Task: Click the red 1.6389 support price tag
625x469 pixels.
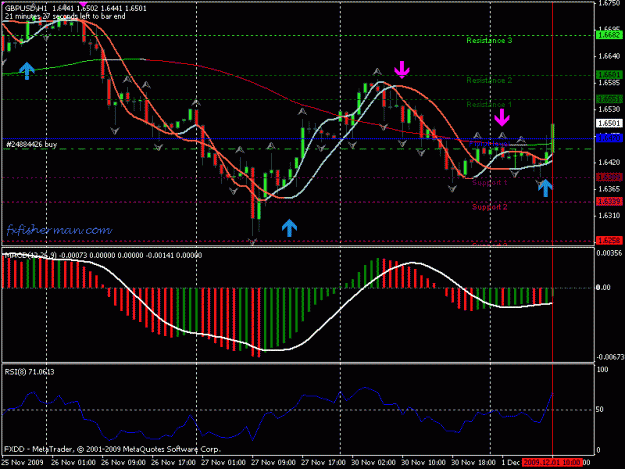Action: tap(609, 177)
